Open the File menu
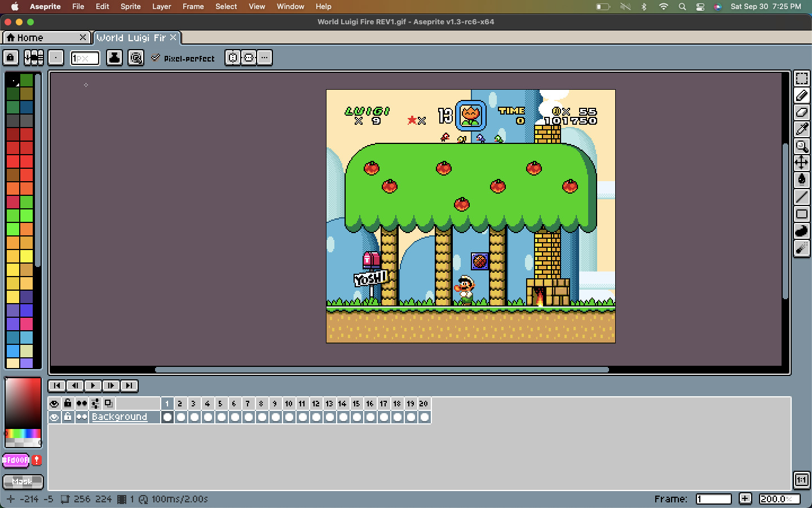The width and height of the screenshot is (812, 508). click(x=78, y=6)
